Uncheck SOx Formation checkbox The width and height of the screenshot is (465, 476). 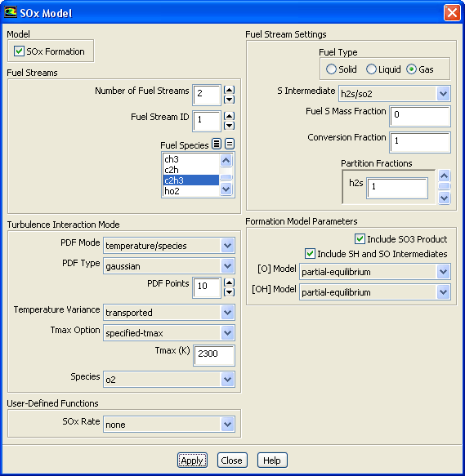click(19, 51)
